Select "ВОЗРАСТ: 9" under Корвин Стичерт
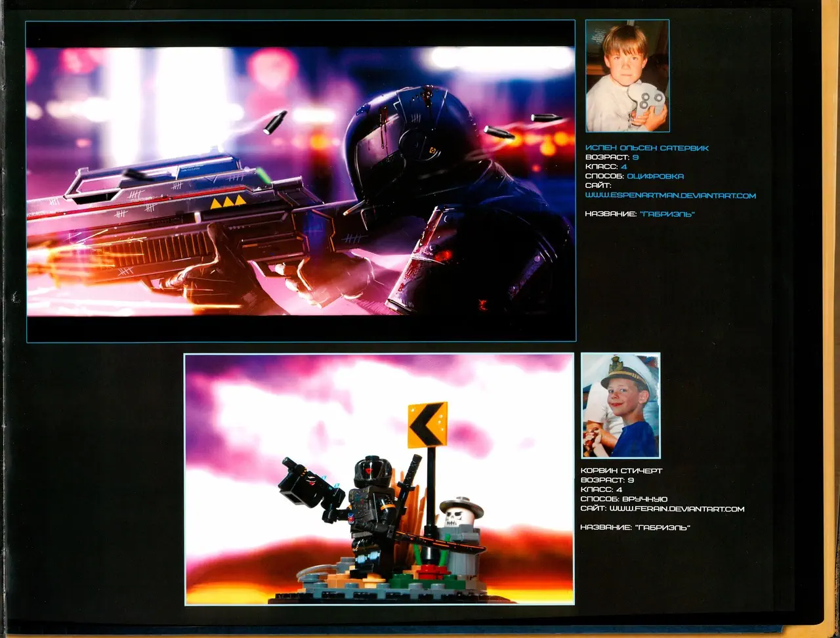The image size is (840, 638). tap(607, 480)
